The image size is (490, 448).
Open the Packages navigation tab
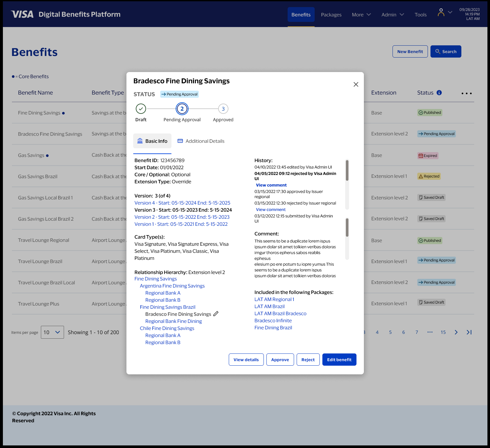pyautogui.click(x=331, y=15)
